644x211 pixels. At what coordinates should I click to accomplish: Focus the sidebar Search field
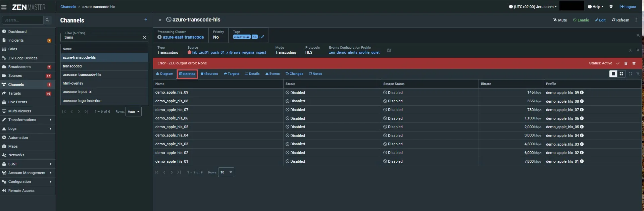coord(23,20)
